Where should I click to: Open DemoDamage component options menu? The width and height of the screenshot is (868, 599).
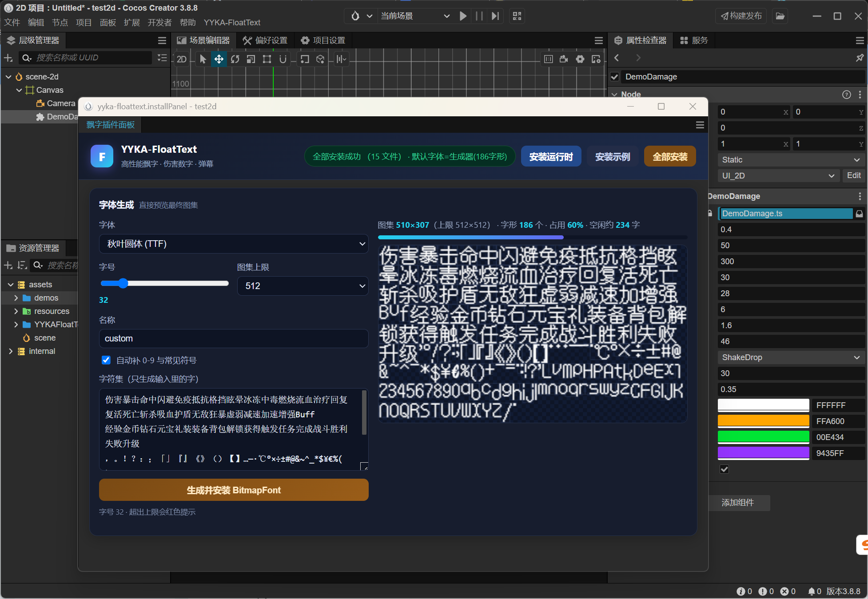click(860, 196)
